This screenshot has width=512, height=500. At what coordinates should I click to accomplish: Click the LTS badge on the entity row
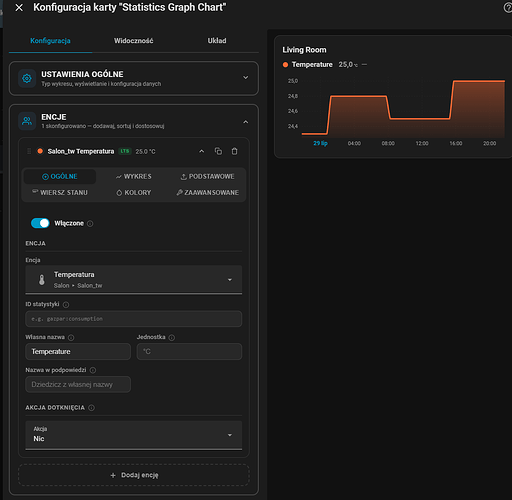click(125, 151)
